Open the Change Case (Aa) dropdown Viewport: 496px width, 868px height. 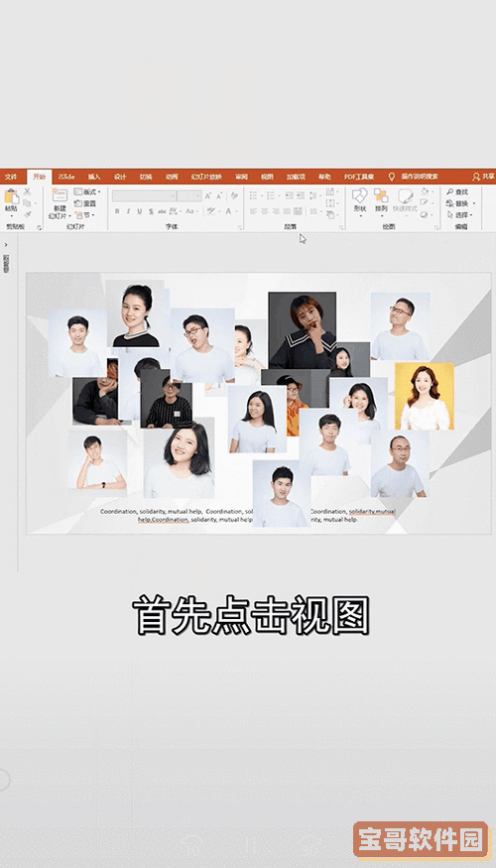coord(192,211)
